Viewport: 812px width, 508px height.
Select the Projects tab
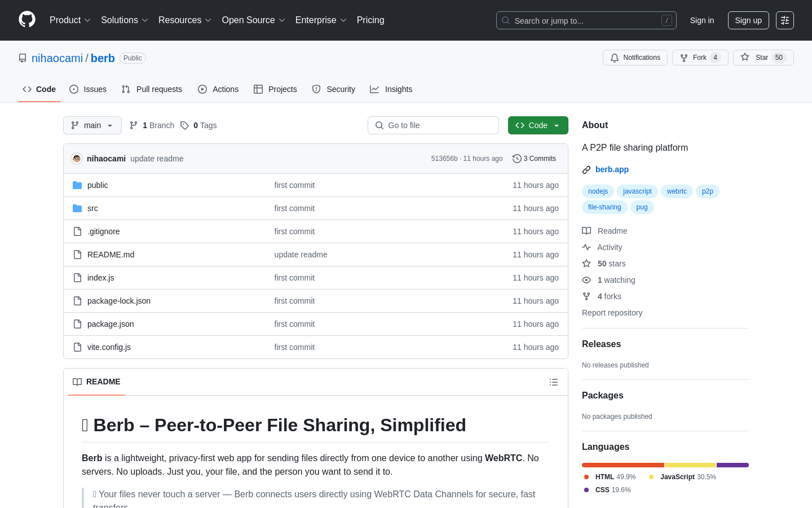275,89
